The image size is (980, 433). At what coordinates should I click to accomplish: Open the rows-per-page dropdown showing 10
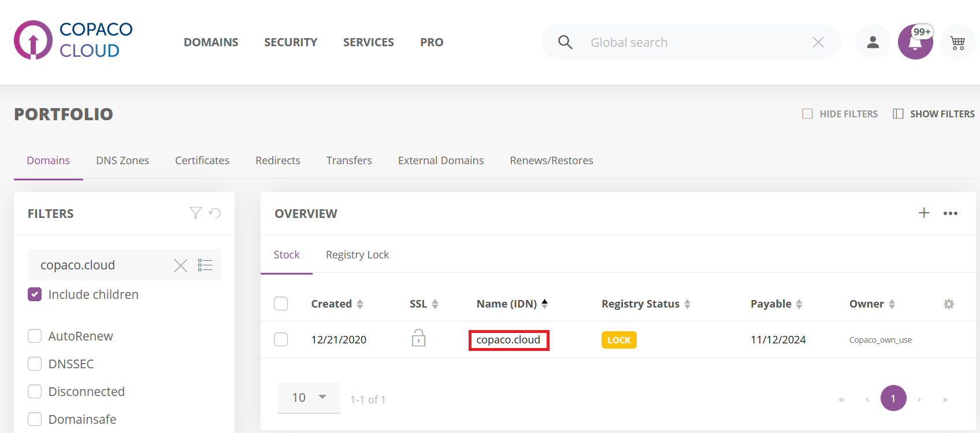pyautogui.click(x=309, y=398)
